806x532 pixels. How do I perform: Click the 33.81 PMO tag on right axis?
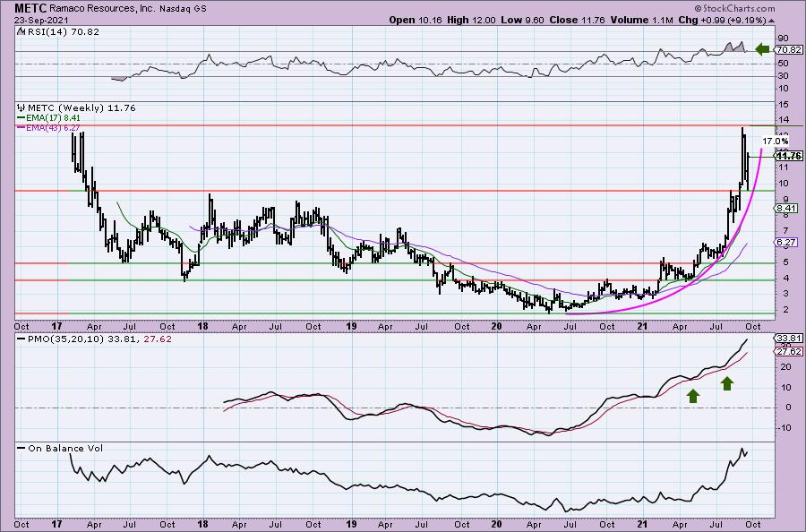(x=789, y=339)
